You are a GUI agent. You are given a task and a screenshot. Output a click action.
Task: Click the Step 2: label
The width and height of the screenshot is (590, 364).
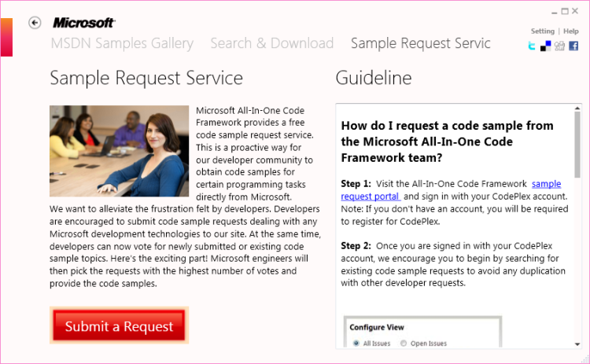(x=356, y=245)
